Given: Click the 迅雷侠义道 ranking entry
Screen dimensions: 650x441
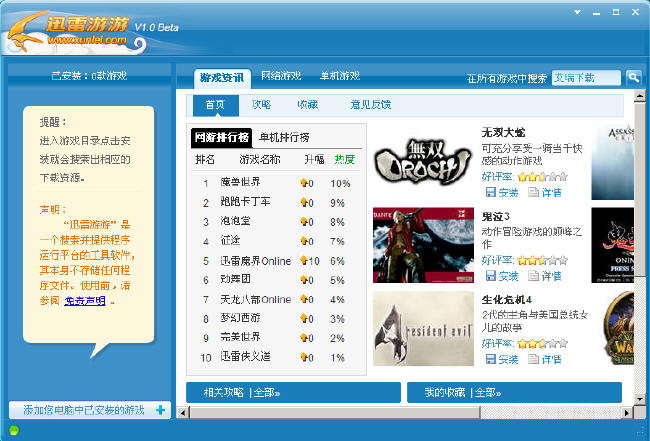Looking at the screenshot, I should pos(245,356).
